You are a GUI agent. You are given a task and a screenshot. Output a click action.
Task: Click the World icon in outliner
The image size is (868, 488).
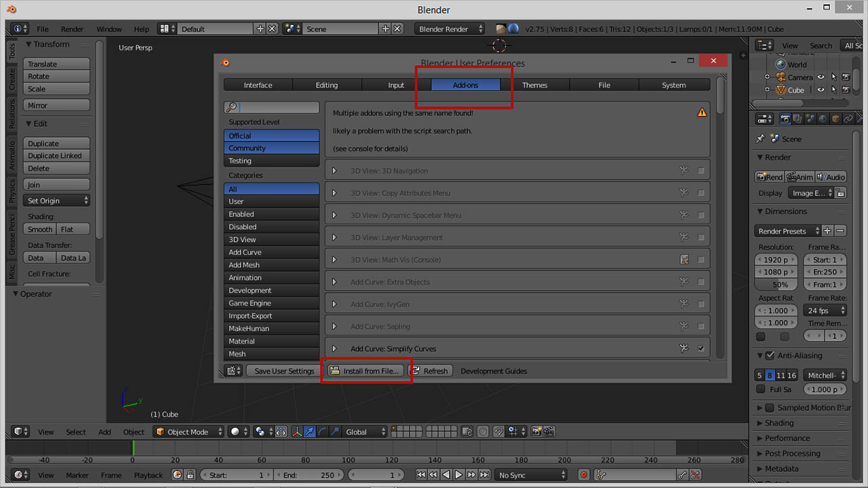(x=781, y=65)
